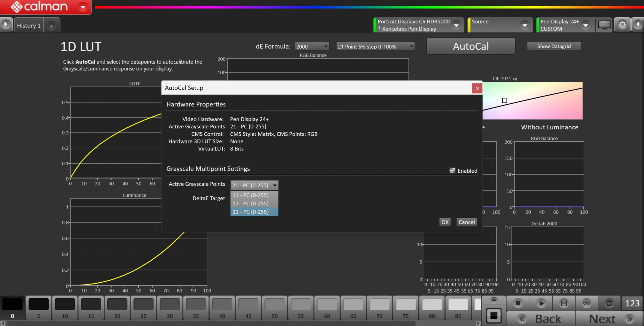Screen dimensions: 644x326
Task: Collapse the side panel arrow icon
Action: [638, 25]
